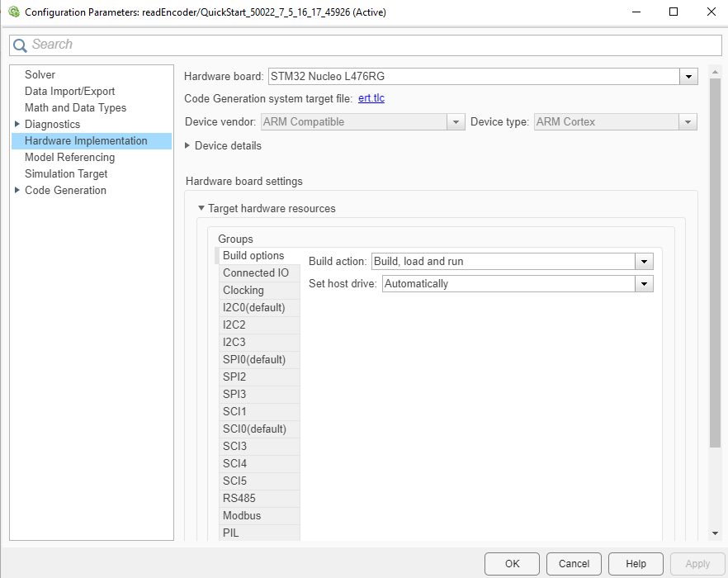The height and width of the screenshot is (578, 728).
Task: Click the OK button
Action: point(512,564)
